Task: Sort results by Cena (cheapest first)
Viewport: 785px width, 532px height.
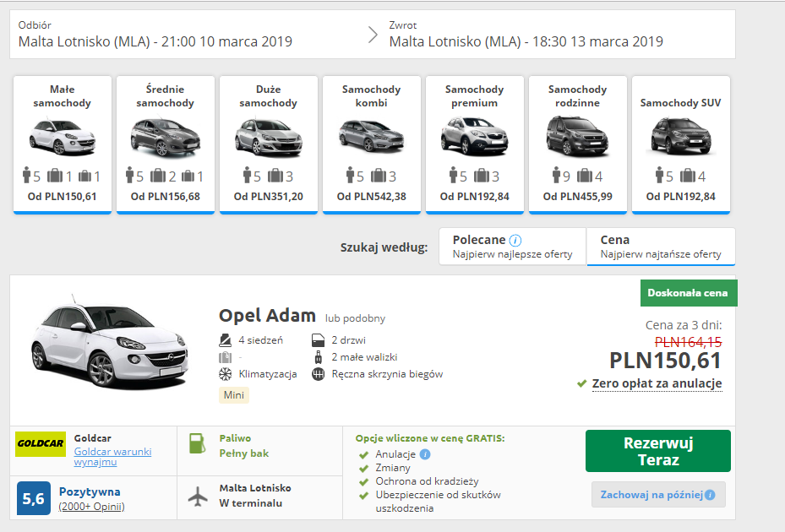Action: click(661, 247)
